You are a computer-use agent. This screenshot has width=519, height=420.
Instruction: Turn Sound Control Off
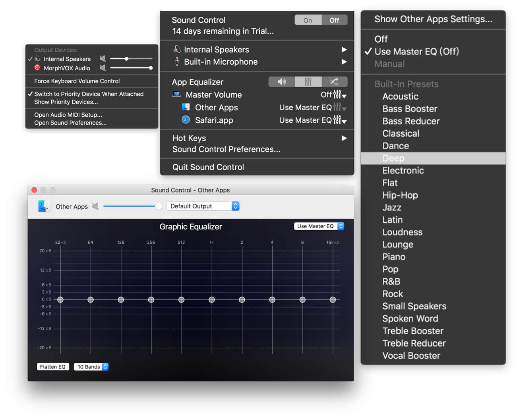(335, 20)
